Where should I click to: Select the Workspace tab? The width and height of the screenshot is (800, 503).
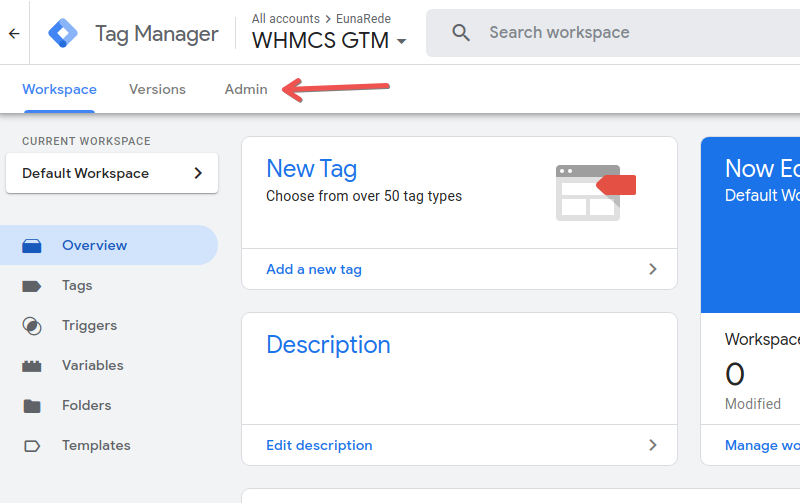point(59,89)
